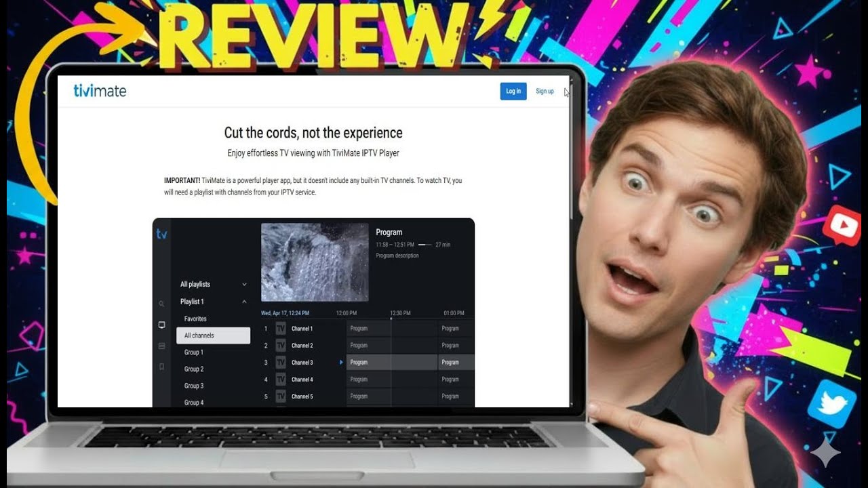
Task: Click the program progress bar near 27 min
Action: click(x=425, y=245)
